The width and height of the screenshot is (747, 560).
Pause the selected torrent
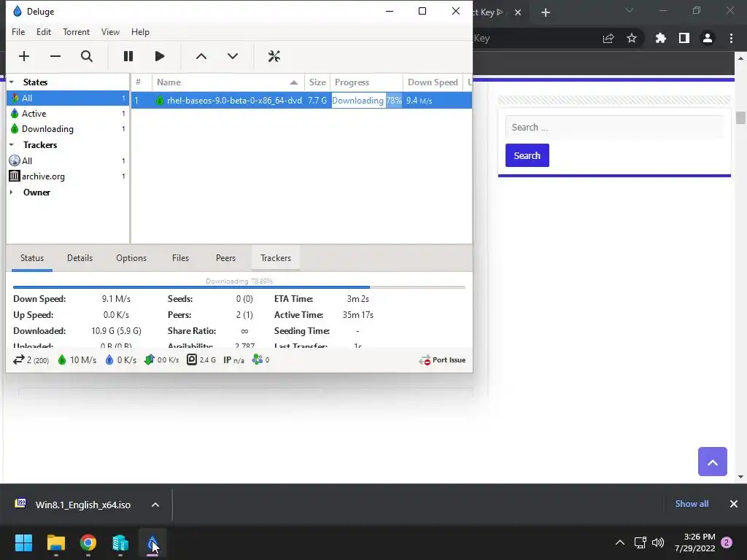click(128, 56)
